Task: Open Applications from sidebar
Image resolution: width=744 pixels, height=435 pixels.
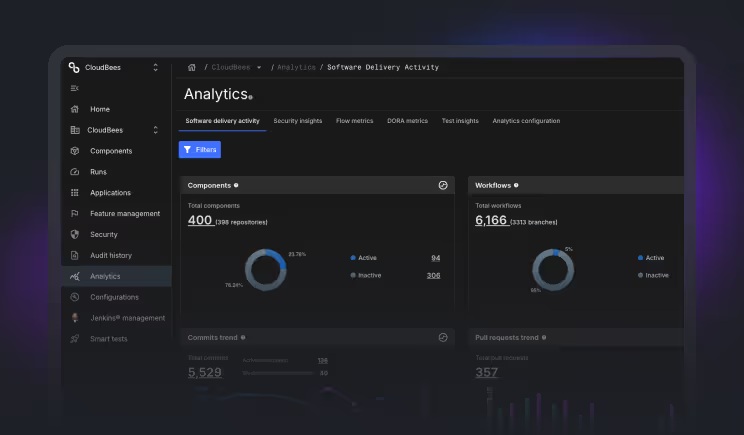Action: [x=110, y=193]
